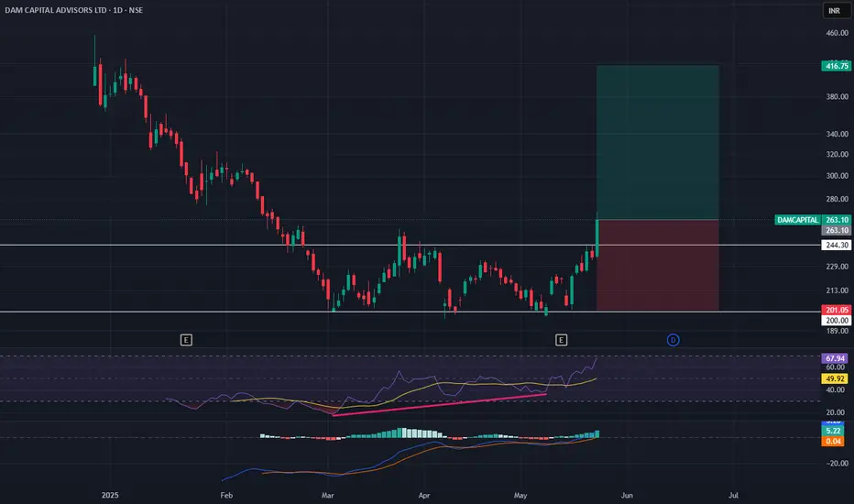
Task: Select the long position red stop-loss zone
Action: (x=658, y=266)
